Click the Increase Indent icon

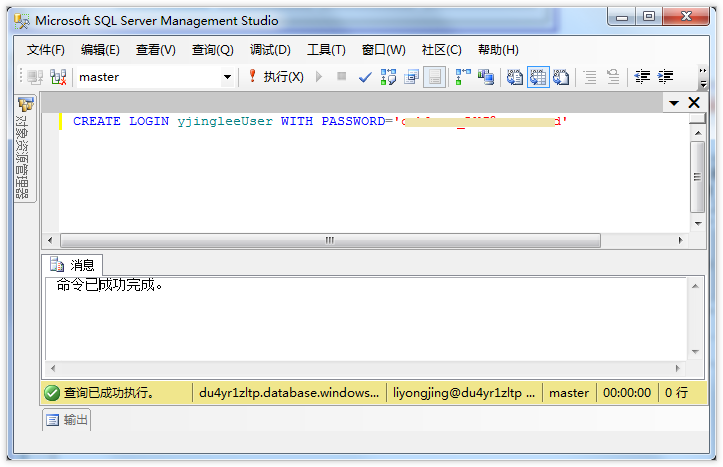[x=665, y=77]
